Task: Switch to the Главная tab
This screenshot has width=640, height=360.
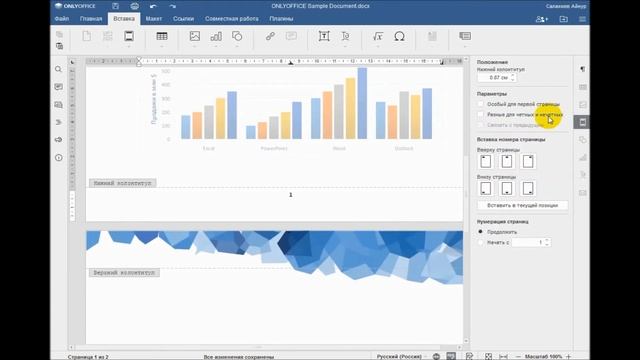Action: [91, 19]
